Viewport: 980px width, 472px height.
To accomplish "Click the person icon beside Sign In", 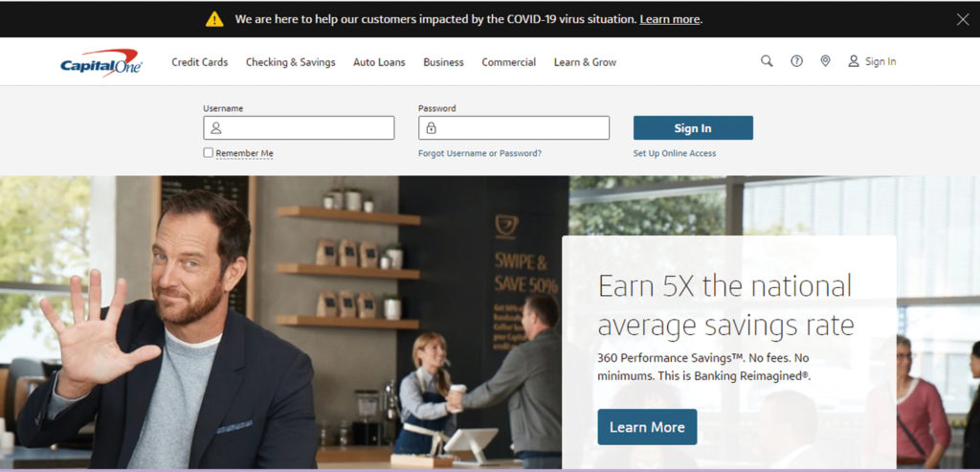I will pos(853,61).
